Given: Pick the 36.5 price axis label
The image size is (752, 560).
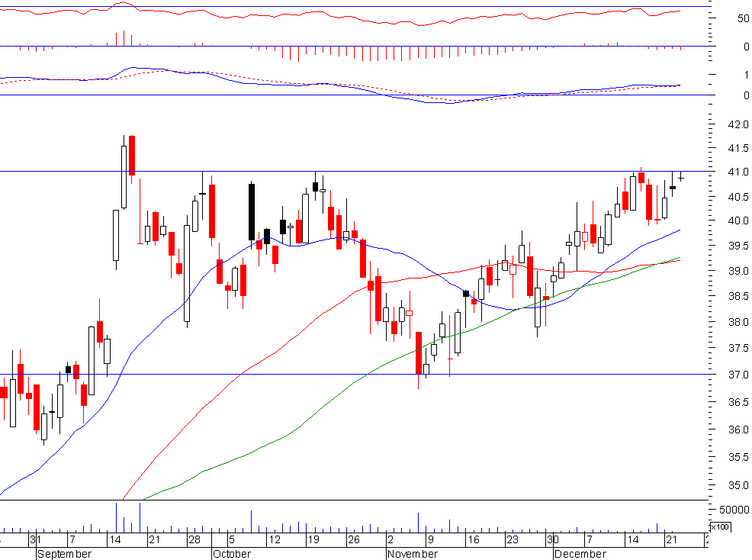Looking at the screenshot, I should point(738,402).
